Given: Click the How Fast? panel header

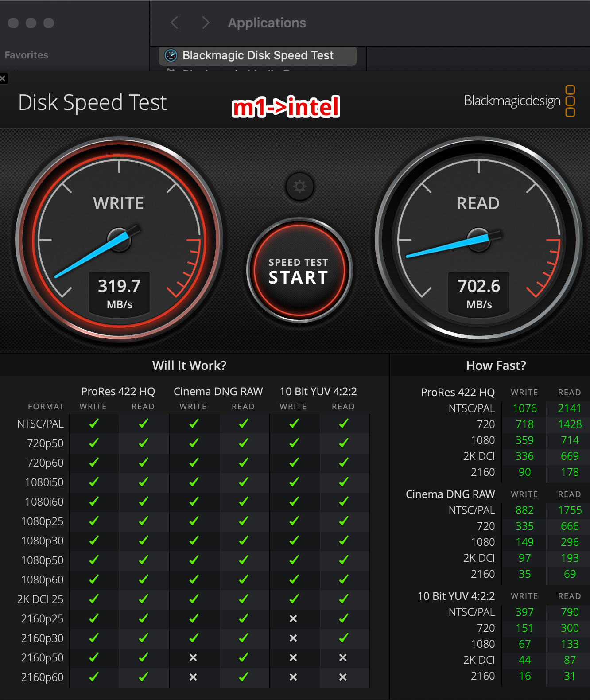Looking at the screenshot, I should (x=496, y=366).
